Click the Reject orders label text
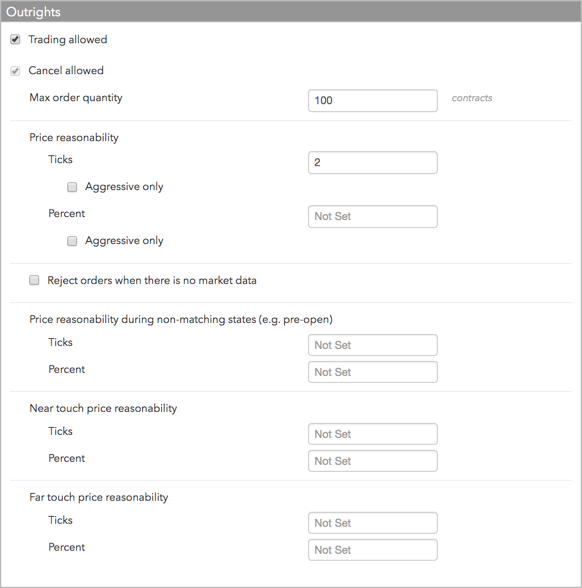Image resolution: width=582 pixels, height=588 pixels. [152, 280]
